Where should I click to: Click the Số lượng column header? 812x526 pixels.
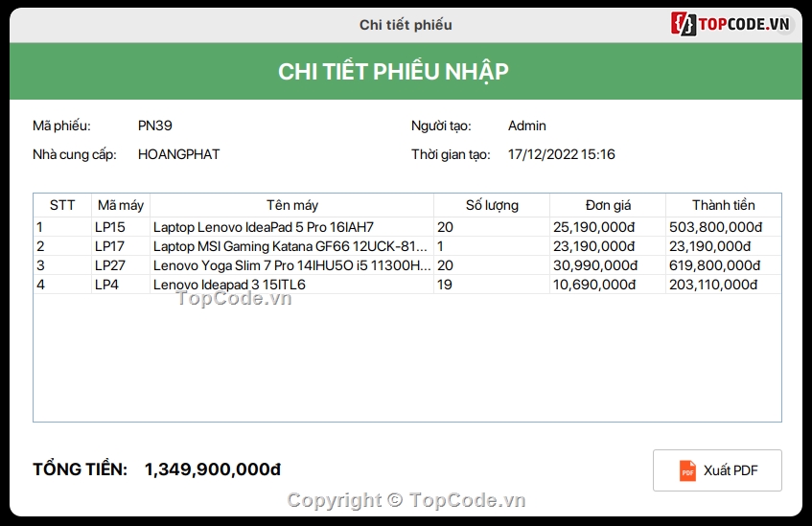pos(492,206)
